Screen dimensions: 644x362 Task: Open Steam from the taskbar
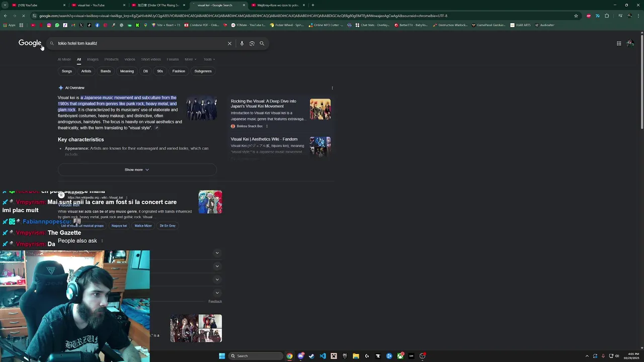click(x=311, y=356)
